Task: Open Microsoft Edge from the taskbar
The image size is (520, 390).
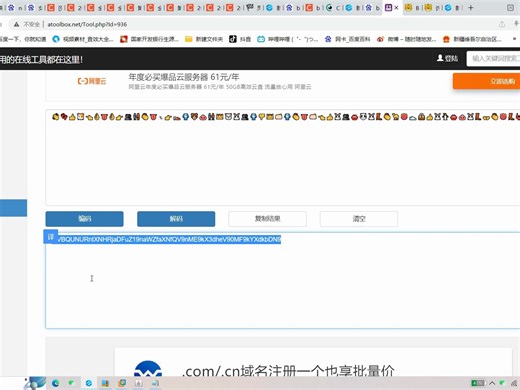Action: click(55, 383)
